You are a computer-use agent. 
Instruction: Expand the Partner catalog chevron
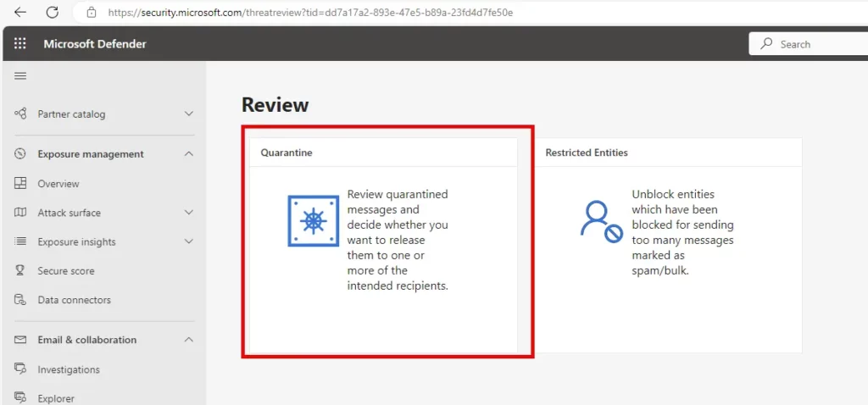[189, 114]
